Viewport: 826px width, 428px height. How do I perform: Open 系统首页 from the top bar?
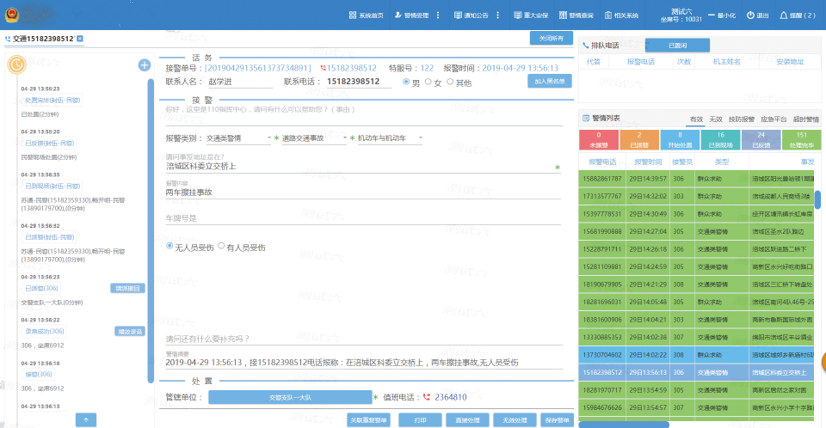(x=366, y=15)
